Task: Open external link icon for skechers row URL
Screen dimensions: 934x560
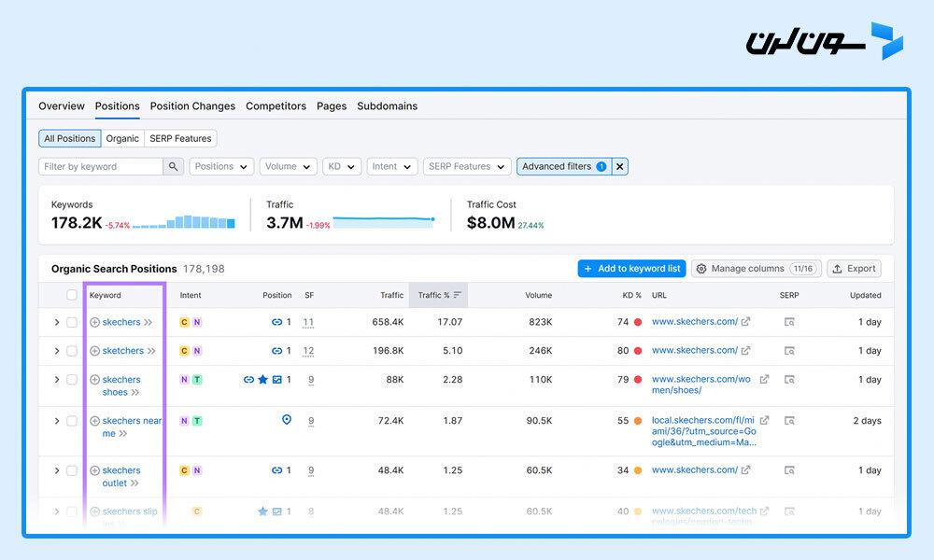Action: click(x=745, y=322)
